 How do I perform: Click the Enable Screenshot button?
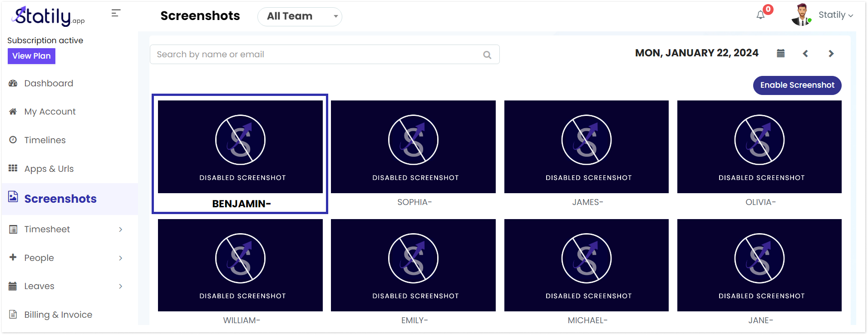(797, 85)
